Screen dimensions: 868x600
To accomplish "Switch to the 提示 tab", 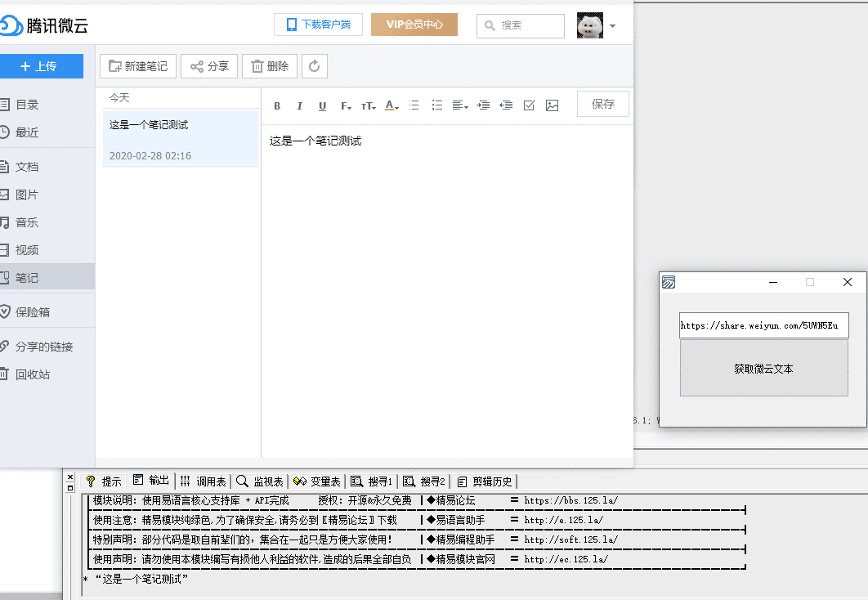I will pyautogui.click(x=104, y=481).
